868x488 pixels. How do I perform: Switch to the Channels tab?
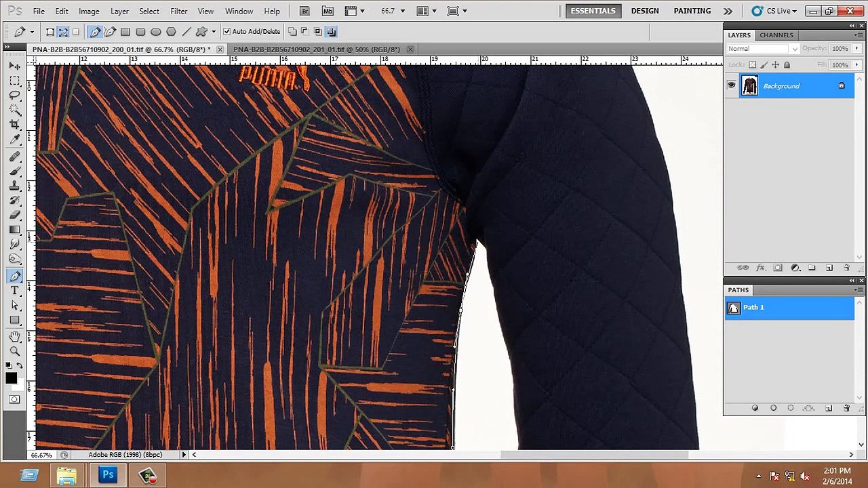[x=776, y=35]
